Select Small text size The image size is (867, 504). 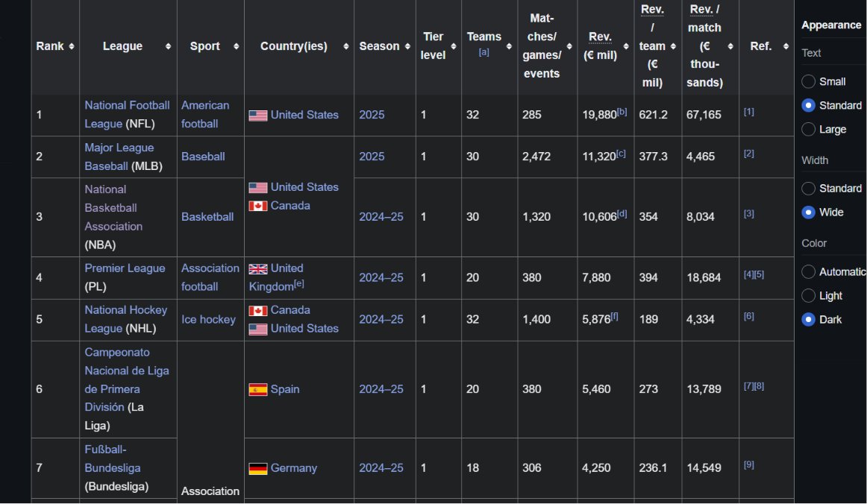tap(808, 82)
